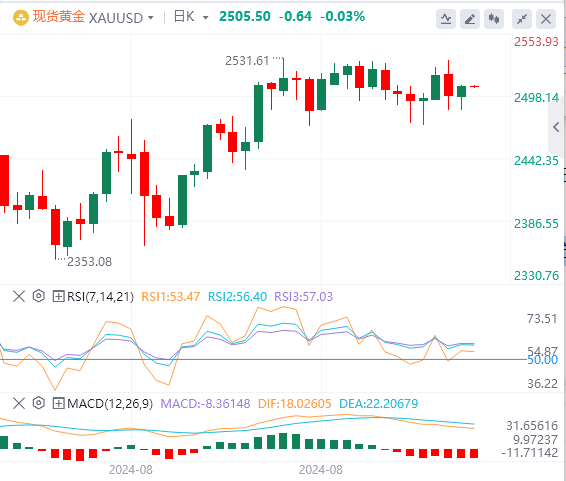Viewport: 566px width, 481px height.
Task: Expand the MACD panel plus box
Action: tap(58, 403)
